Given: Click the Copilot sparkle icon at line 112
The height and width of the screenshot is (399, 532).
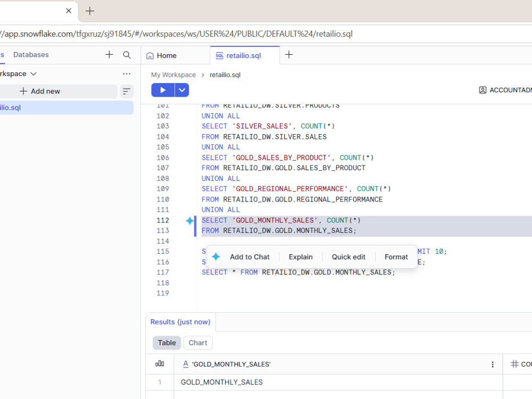Looking at the screenshot, I should (190, 221).
